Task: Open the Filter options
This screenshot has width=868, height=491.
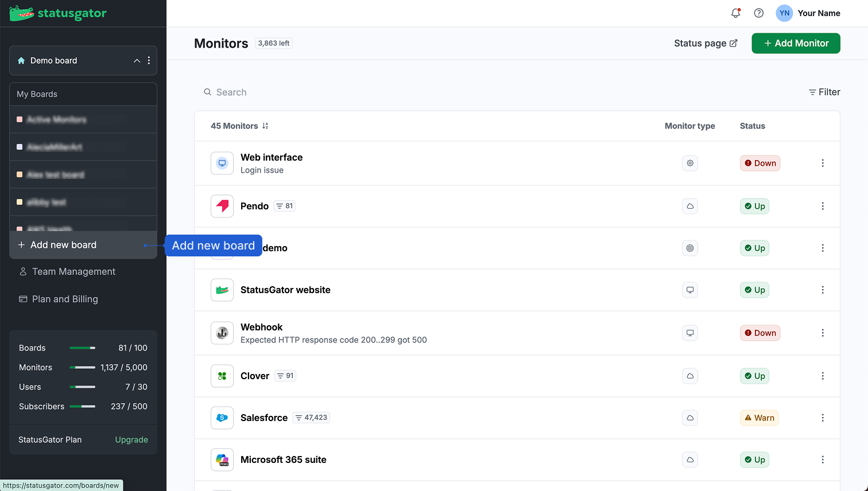Action: (x=824, y=92)
